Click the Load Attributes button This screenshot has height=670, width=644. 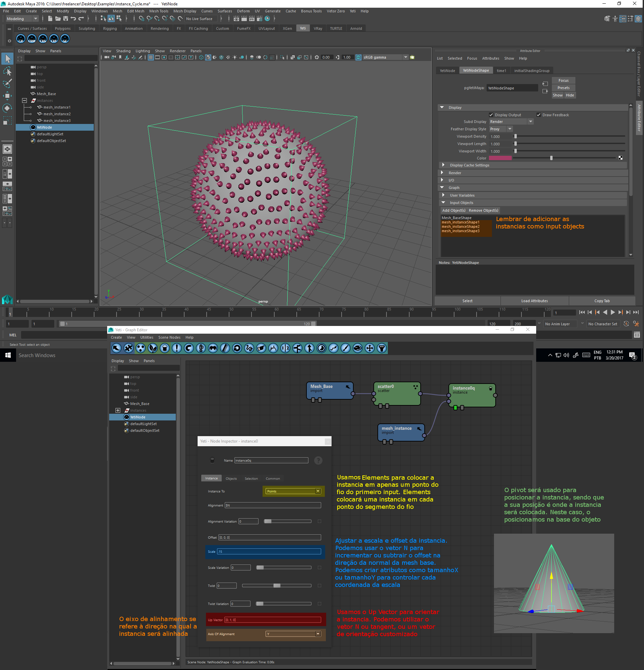(x=534, y=301)
